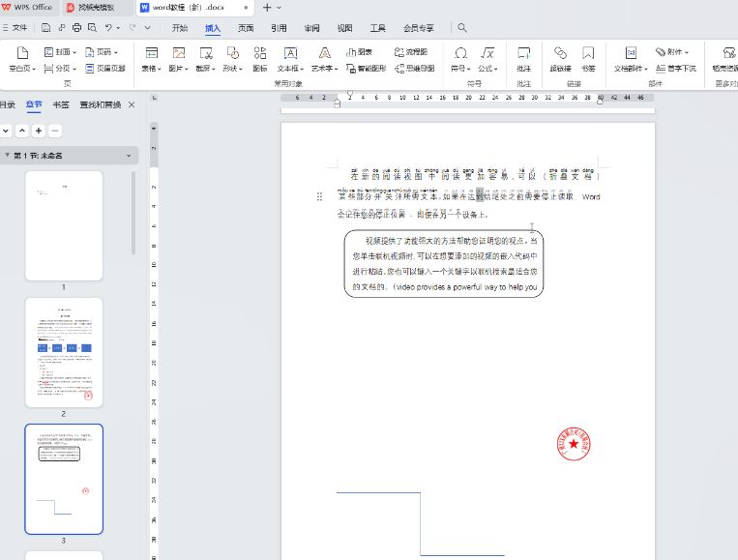
Task: Click the thumbnail pane vertical scrollbar
Action: (x=133, y=213)
